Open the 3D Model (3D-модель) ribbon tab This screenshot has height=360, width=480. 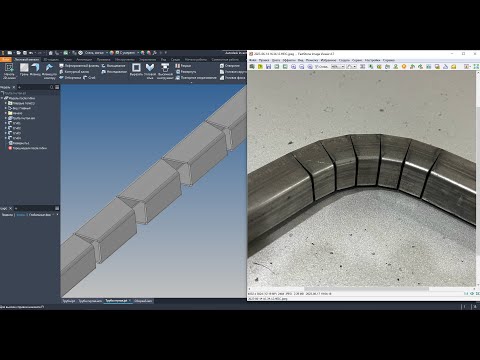(51, 60)
